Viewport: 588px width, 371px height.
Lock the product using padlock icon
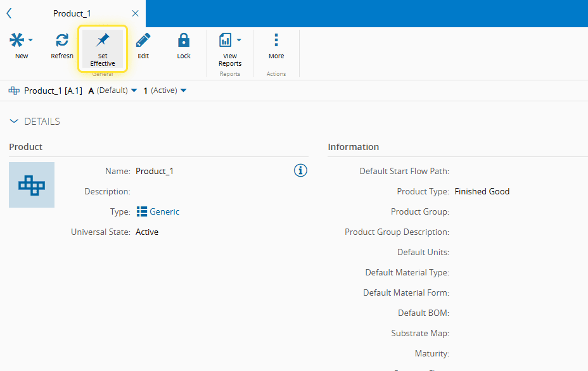click(184, 41)
